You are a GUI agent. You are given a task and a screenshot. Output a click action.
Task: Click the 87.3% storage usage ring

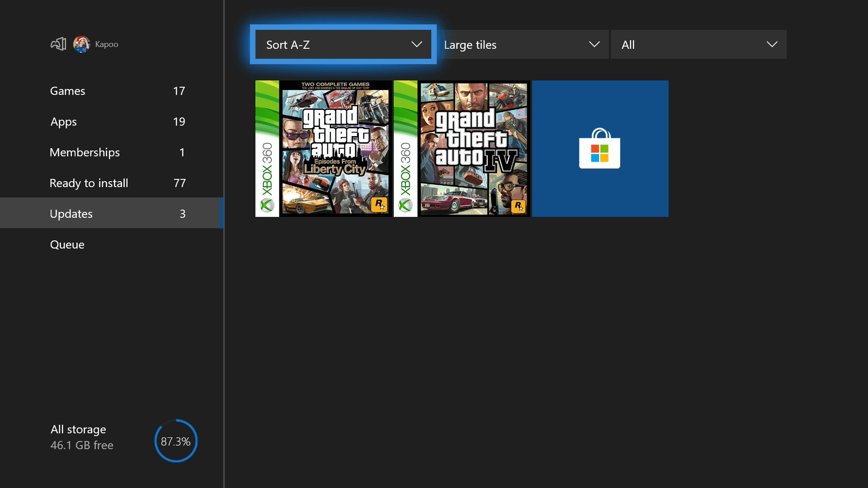click(176, 441)
